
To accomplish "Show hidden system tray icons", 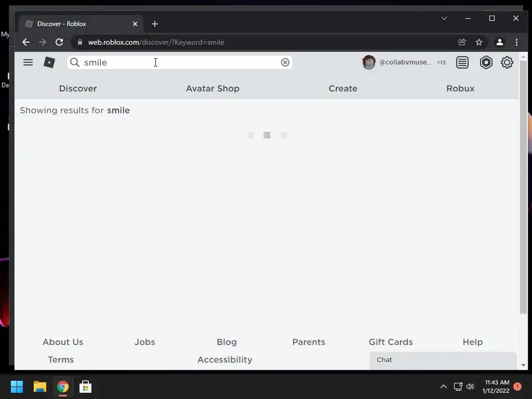I will pos(444,387).
